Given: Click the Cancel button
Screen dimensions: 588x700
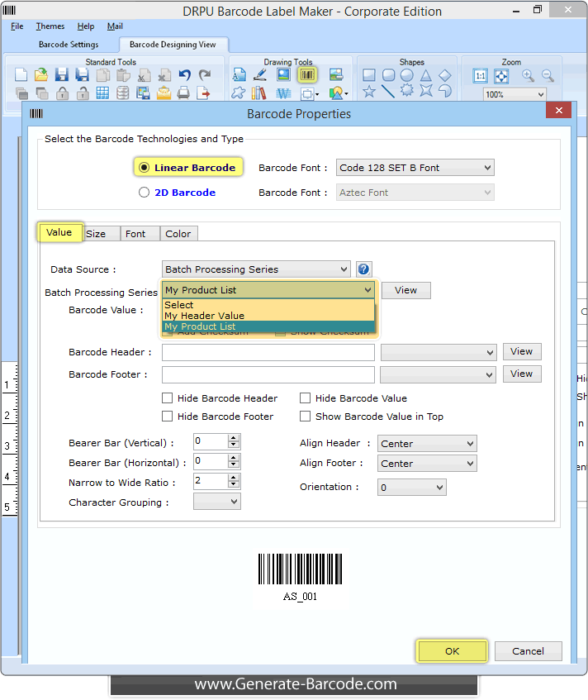Looking at the screenshot, I should [529, 651].
